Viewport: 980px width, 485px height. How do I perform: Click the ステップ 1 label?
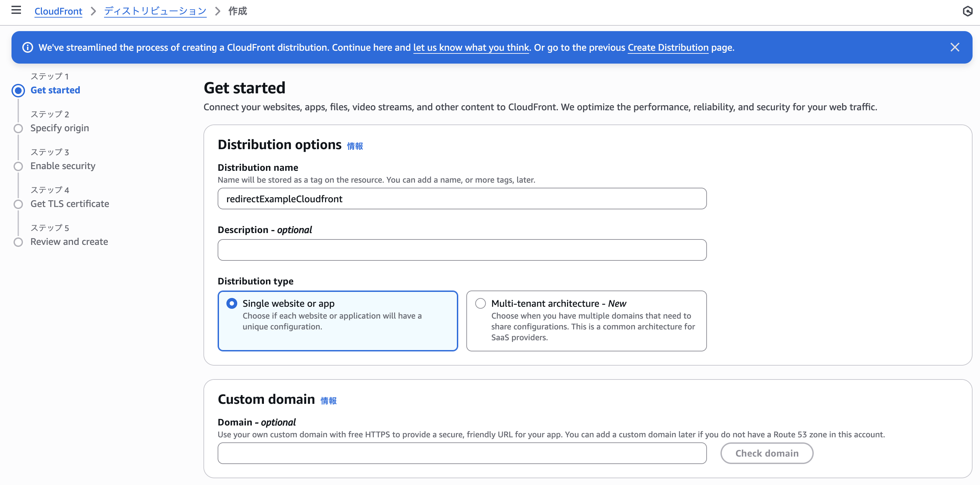tap(49, 76)
